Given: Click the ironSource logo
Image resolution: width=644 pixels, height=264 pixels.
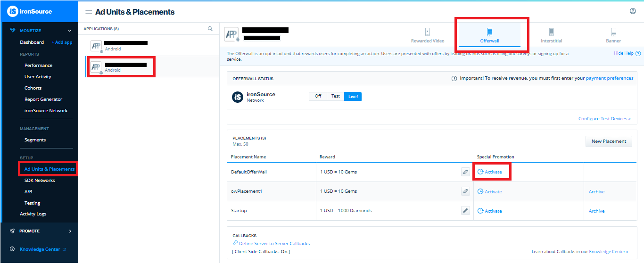Looking at the screenshot, I should pos(30,11).
